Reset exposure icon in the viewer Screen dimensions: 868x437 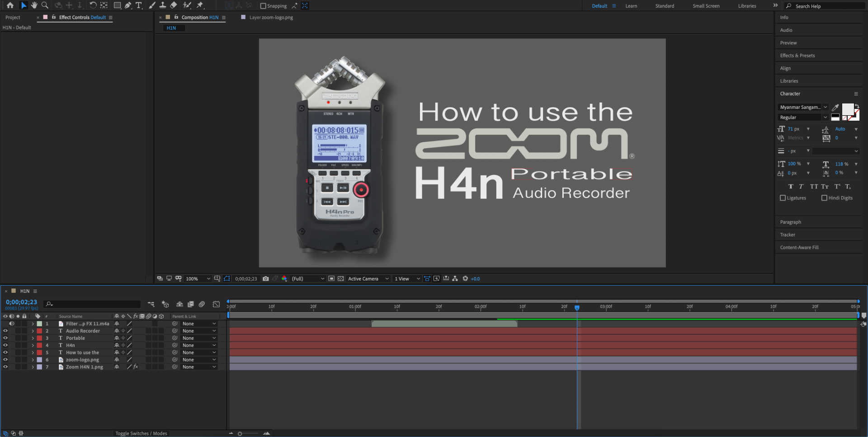click(x=465, y=279)
